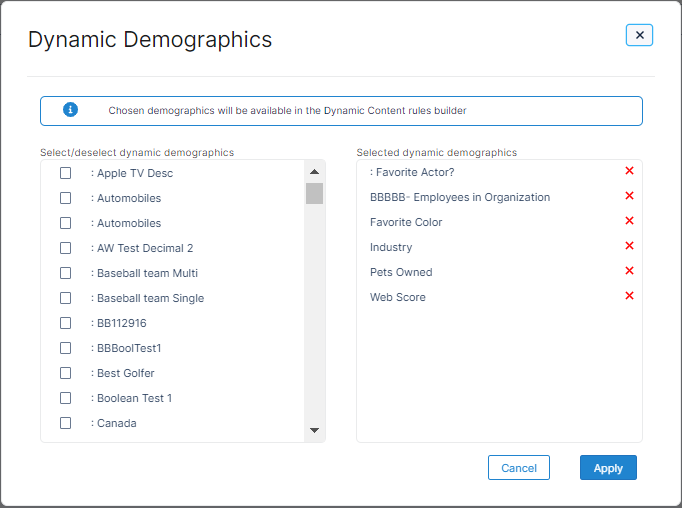Image resolution: width=682 pixels, height=508 pixels.
Task: Close the Dynamic Demographics dialog
Action: [x=639, y=36]
